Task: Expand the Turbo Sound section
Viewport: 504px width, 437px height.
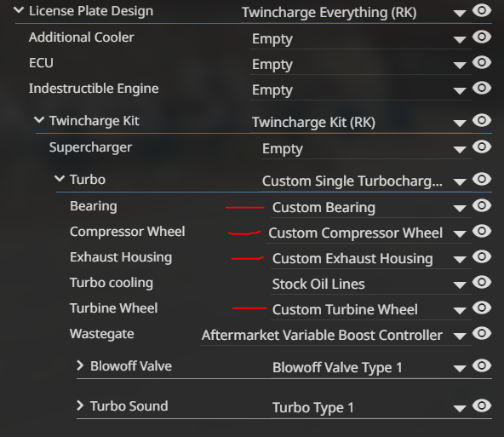Action: (x=80, y=405)
